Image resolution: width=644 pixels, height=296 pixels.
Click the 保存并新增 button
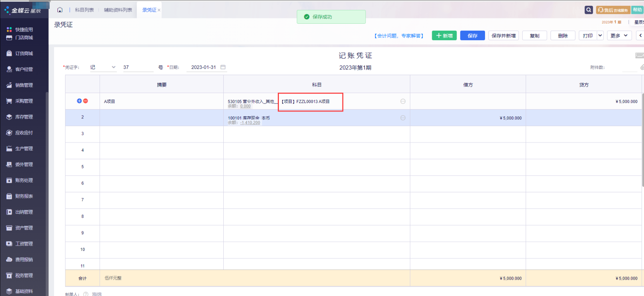coord(503,36)
